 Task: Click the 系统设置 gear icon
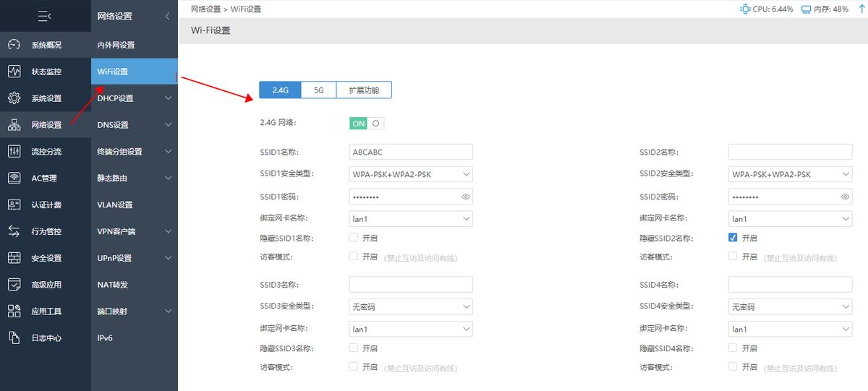pyautogui.click(x=14, y=98)
